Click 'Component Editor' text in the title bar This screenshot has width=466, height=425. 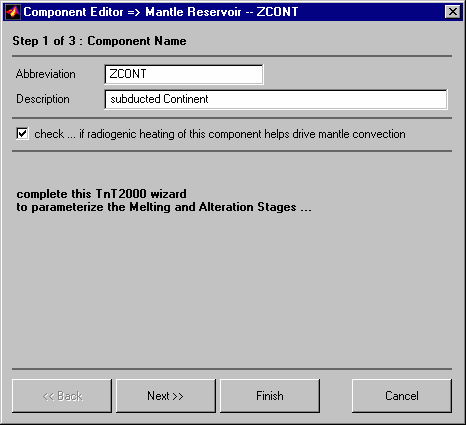tap(73, 12)
